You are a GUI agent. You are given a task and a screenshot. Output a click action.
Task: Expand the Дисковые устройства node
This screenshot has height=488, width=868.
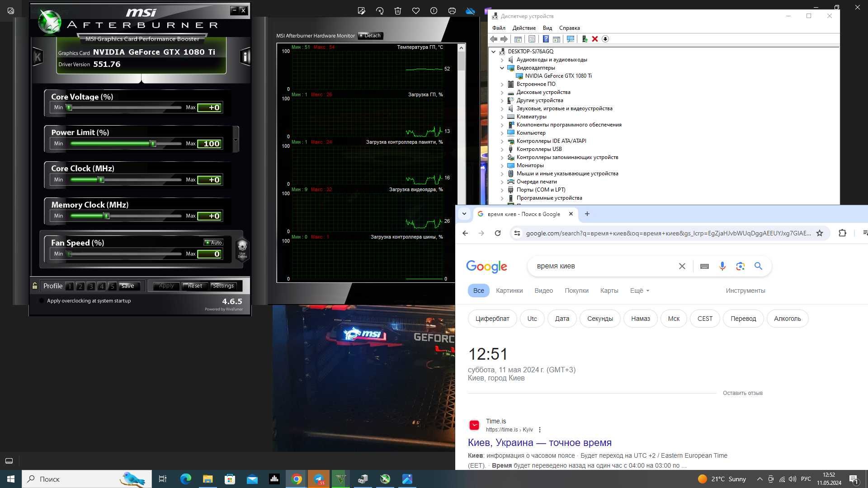pos(502,92)
